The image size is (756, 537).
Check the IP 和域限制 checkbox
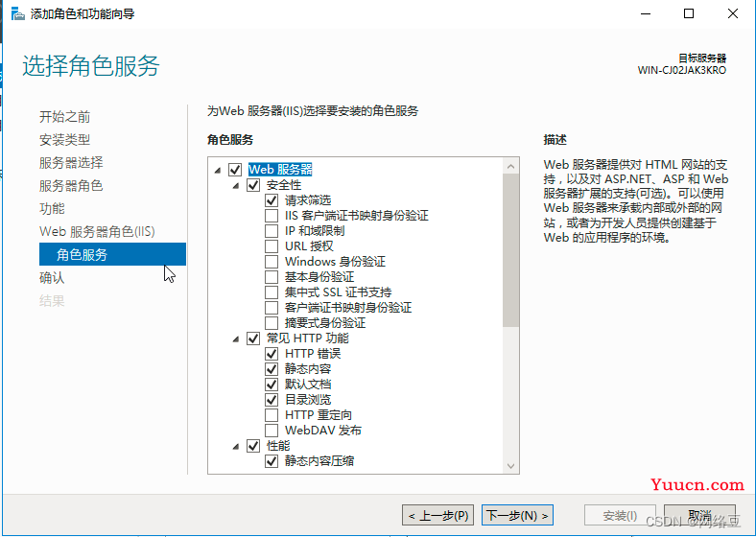(x=272, y=231)
